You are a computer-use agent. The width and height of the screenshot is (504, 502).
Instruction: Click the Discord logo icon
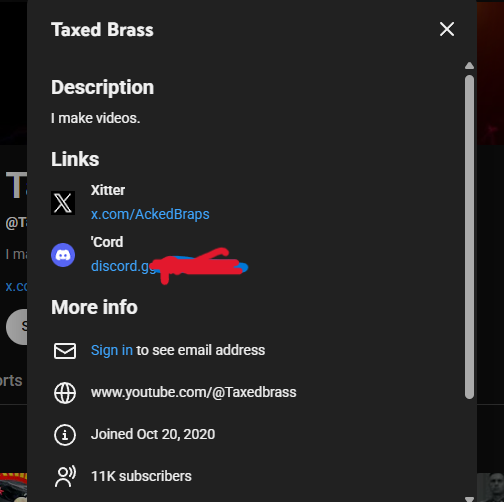[63, 255]
